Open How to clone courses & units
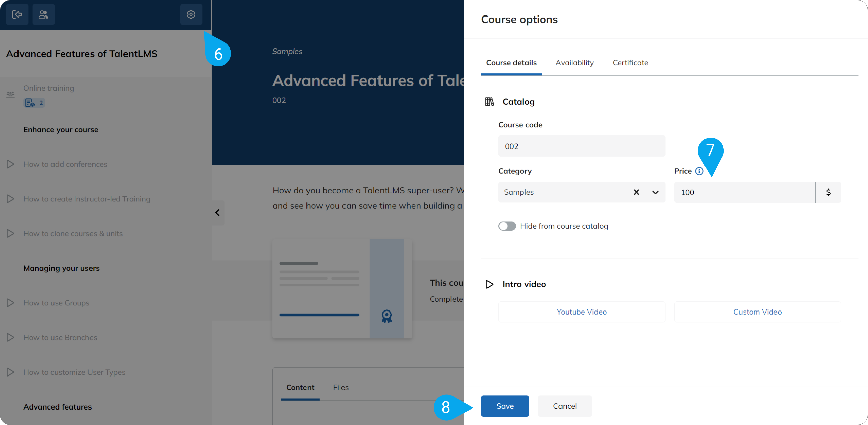The image size is (868, 425). point(73,233)
